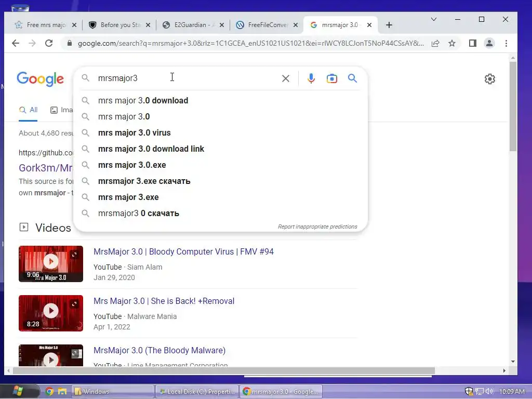Screen dimensions: 532x399
Task: Open the Windows Start button
Action: pyautogui.click(x=18, y=391)
